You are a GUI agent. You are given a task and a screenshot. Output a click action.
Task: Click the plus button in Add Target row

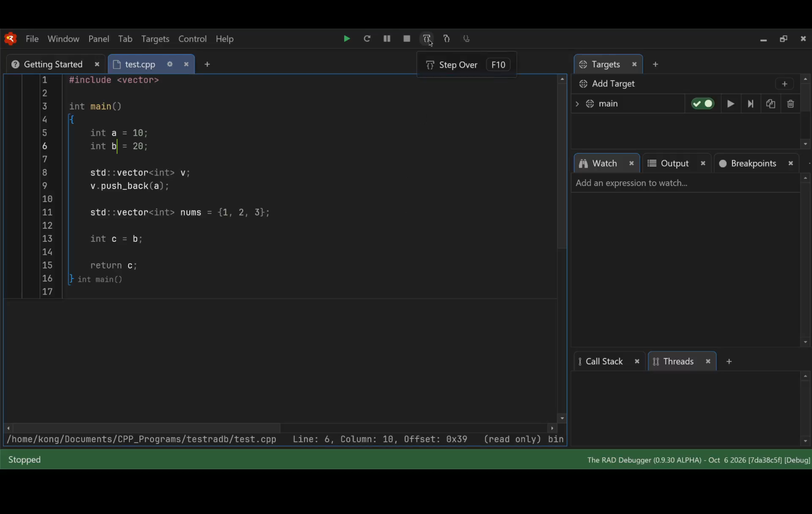coord(784,84)
